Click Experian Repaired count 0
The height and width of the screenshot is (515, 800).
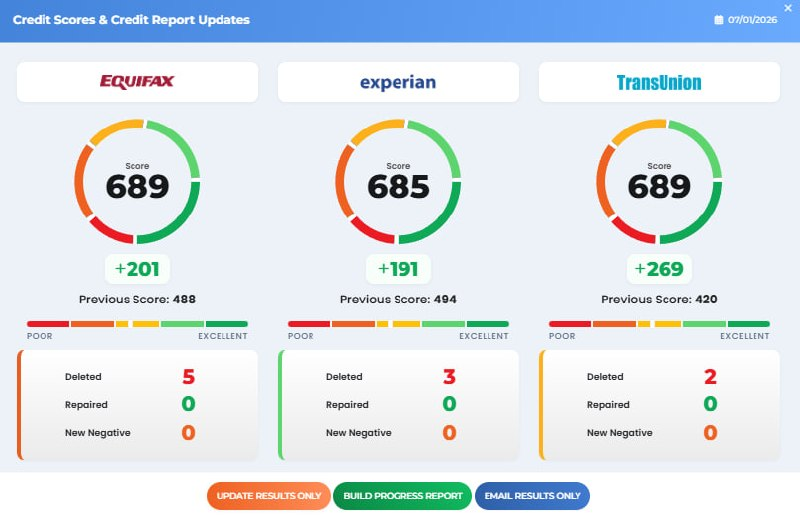(x=449, y=404)
